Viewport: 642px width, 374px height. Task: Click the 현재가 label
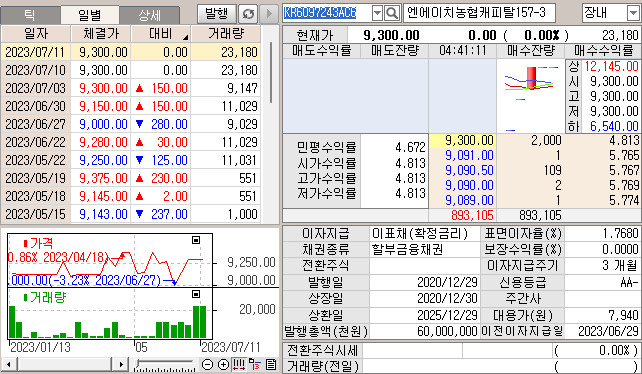[x=315, y=35]
